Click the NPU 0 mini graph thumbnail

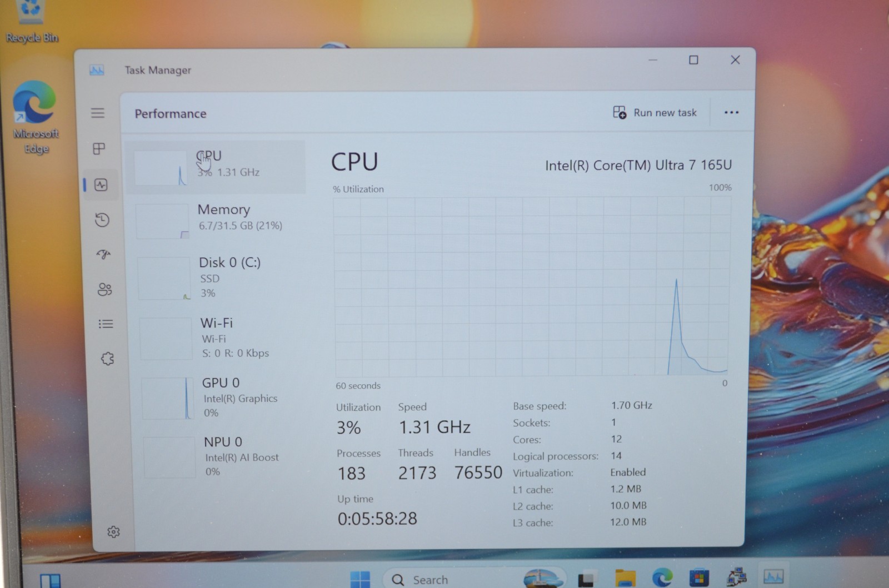[x=169, y=458]
